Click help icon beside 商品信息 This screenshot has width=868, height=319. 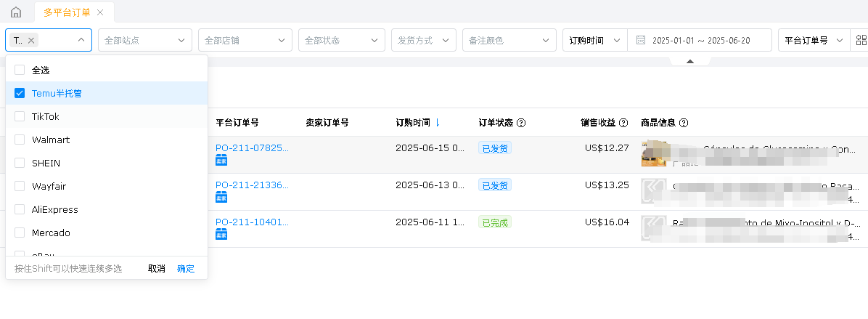684,123
